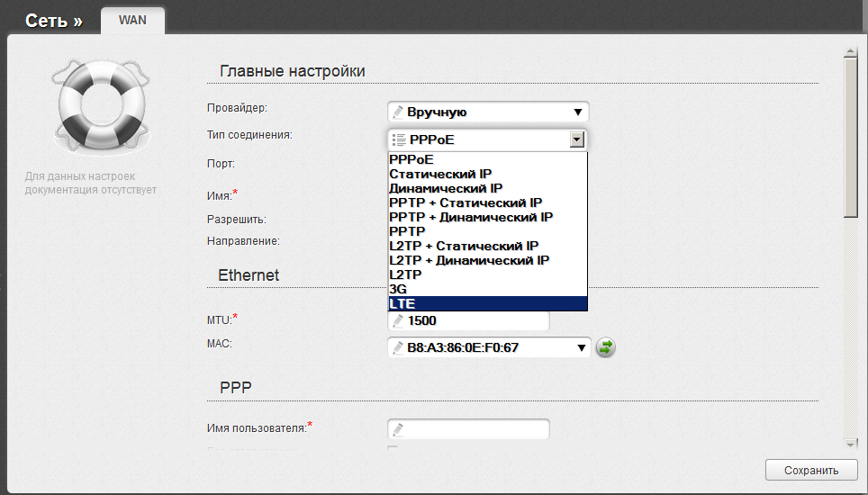
Task: Expand the MAC address dropdown
Action: 582,348
